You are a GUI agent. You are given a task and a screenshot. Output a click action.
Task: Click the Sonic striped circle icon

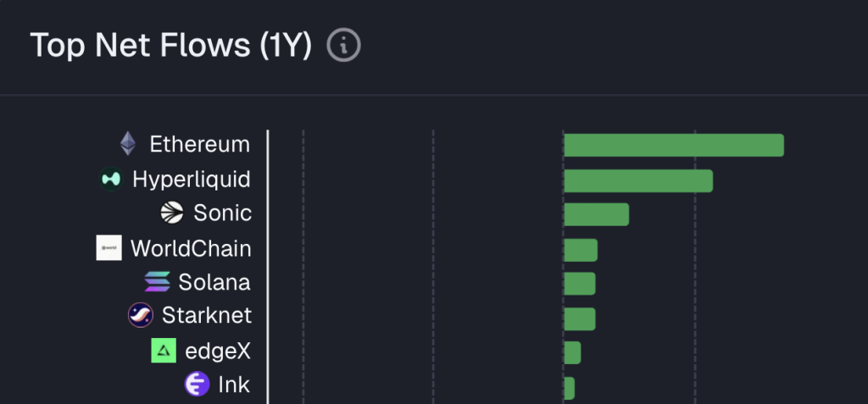(171, 213)
